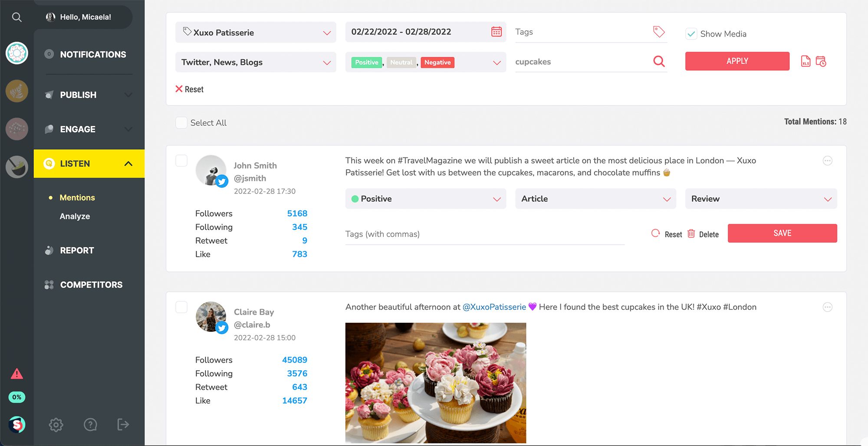Screen dimensions: 868x446
Task: Click the Tags (with commas) input
Action: 485,234
